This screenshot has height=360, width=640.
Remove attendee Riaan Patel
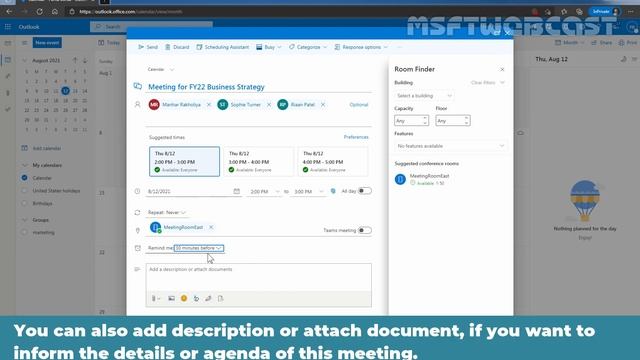323,105
